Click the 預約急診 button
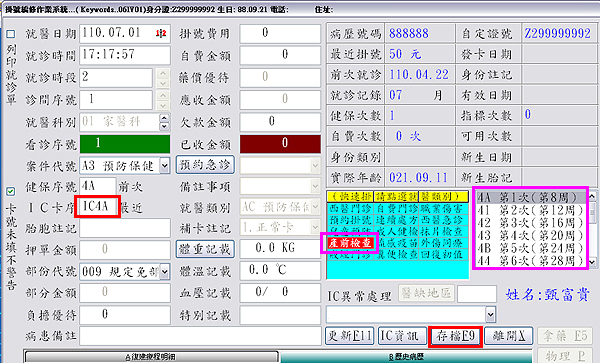Image resolution: width=600 pixels, height=363 pixels. coord(205,165)
